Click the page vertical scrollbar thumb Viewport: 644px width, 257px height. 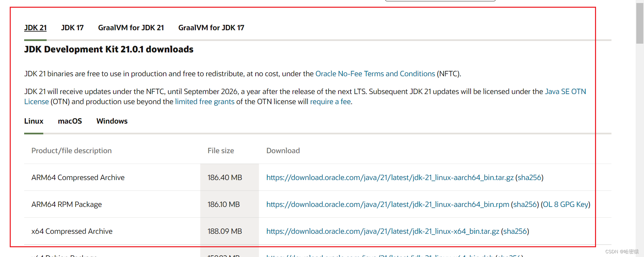click(640, 23)
